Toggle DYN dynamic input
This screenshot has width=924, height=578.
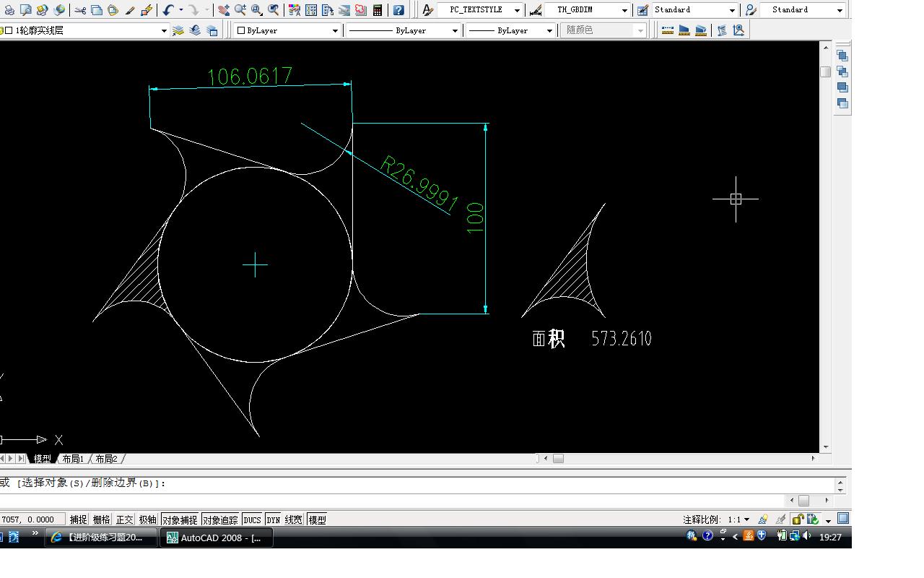(274, 519)
